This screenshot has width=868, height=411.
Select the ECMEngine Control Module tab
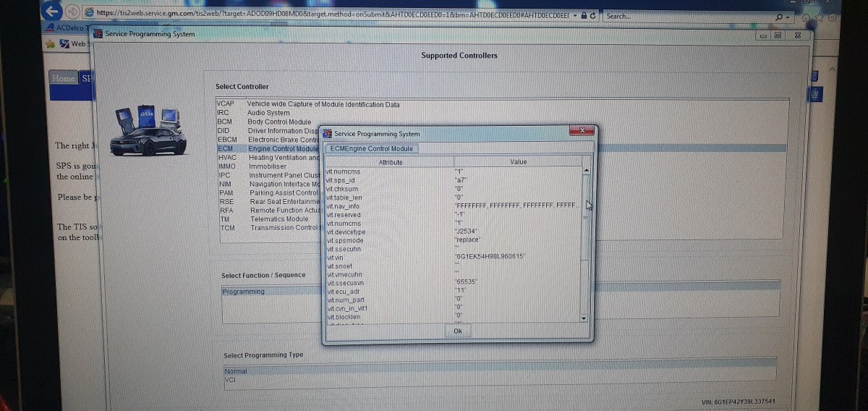click(x=372, y=148)
